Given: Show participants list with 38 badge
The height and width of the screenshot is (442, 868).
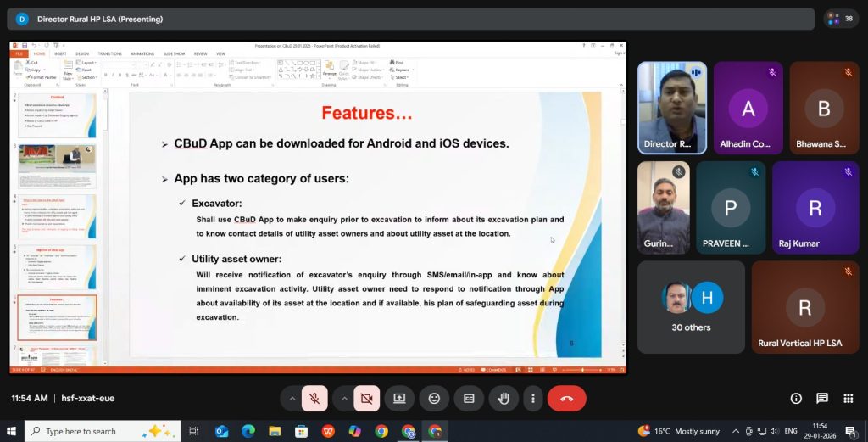Looking at the screenshot, I should (841, 19).
